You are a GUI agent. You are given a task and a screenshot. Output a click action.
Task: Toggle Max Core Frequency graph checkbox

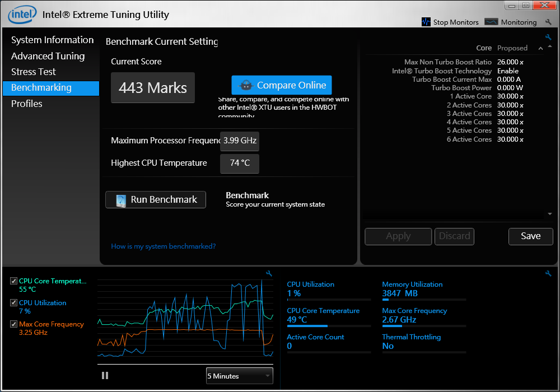pyautogui.click(x=13, y=324)
